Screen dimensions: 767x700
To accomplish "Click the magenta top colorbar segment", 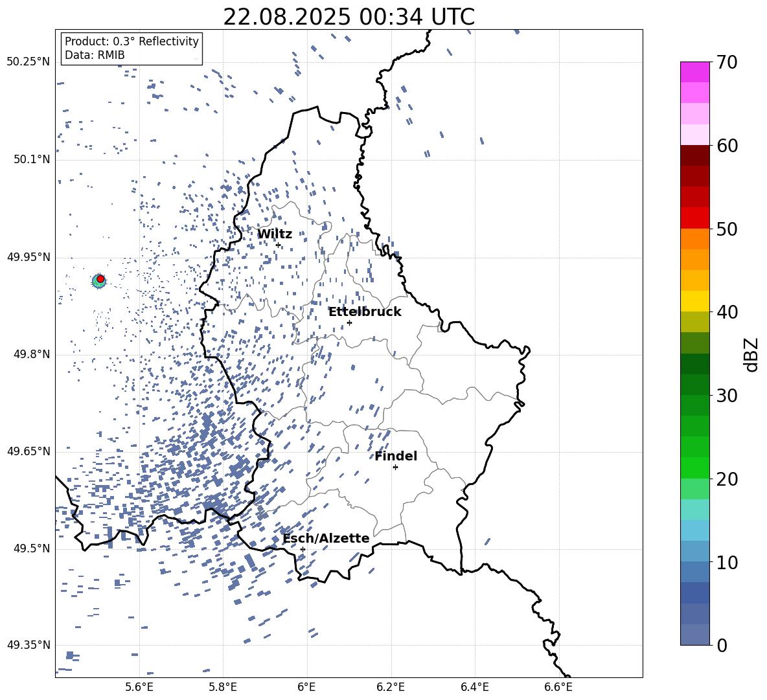I will coord(694,72).
